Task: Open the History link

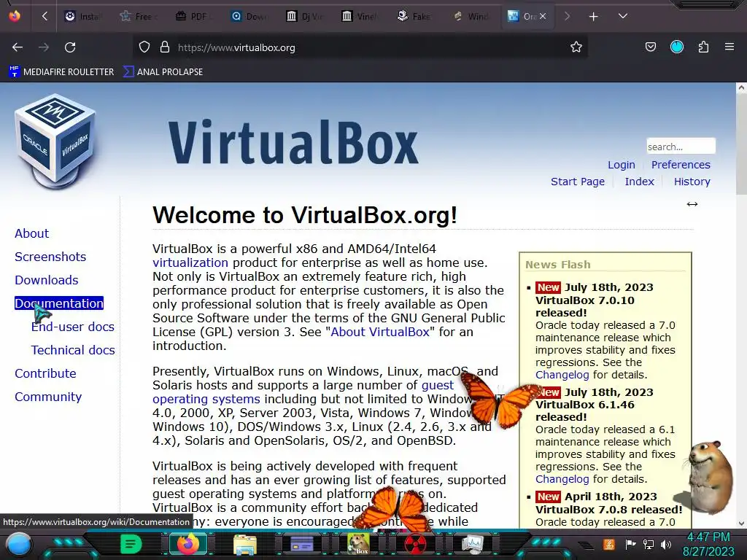Action: click(692, 182)
